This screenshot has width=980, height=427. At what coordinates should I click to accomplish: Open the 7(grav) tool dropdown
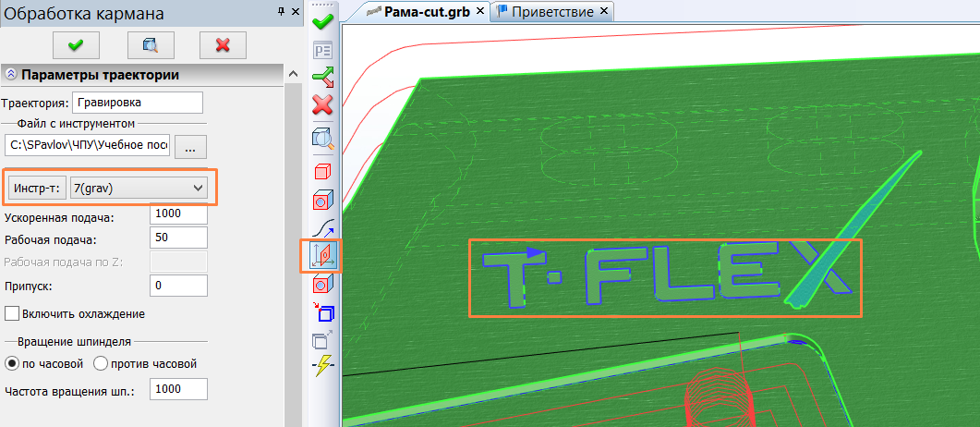(x=139, y=188)
